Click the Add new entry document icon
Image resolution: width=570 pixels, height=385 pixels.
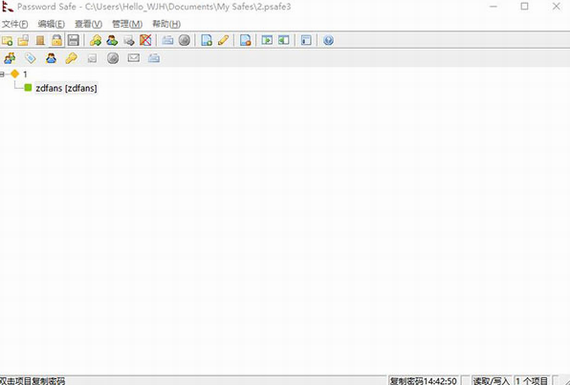[206, 40]
